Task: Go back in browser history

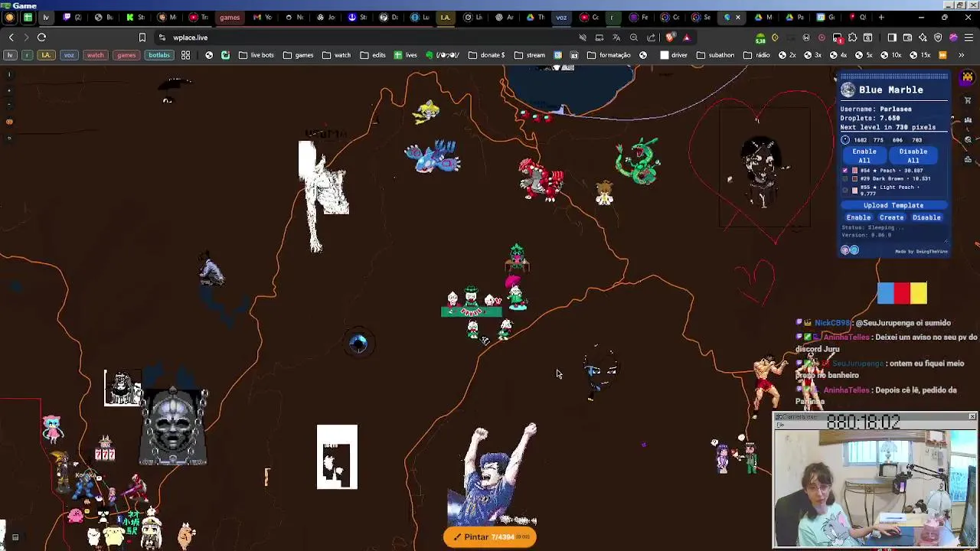Action: [11, 37]
